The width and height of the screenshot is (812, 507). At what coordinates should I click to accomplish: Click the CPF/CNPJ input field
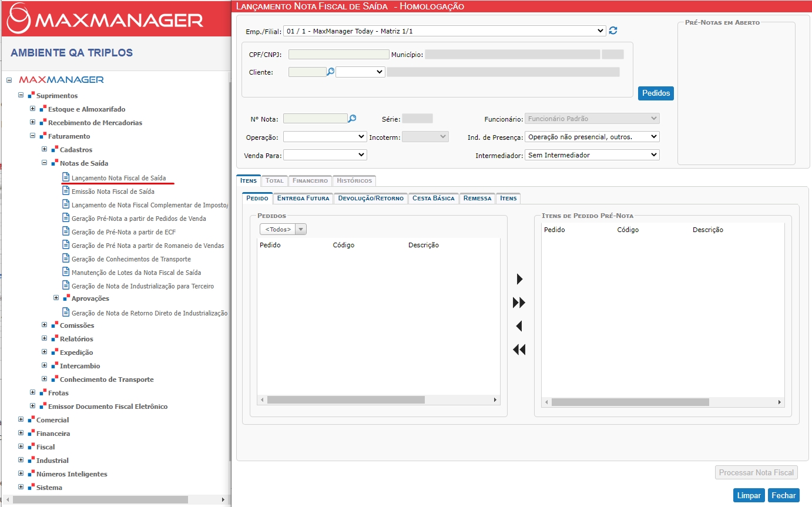(x=339, y=54)
